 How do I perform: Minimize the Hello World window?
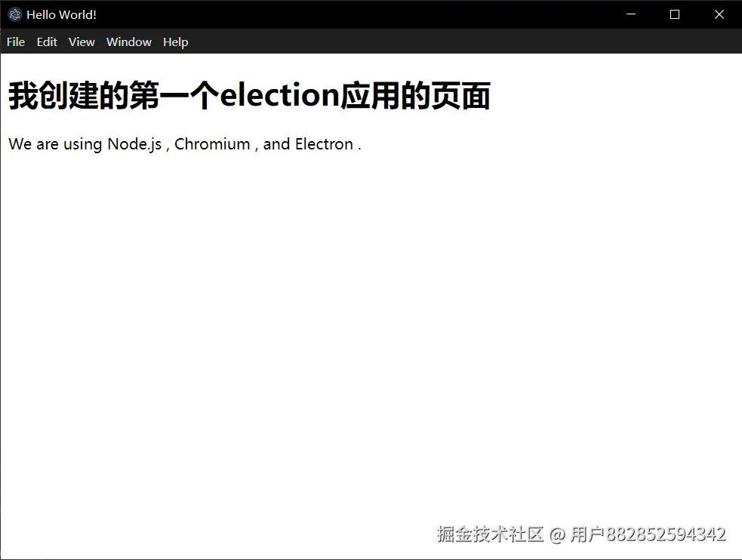coord(631,14)
